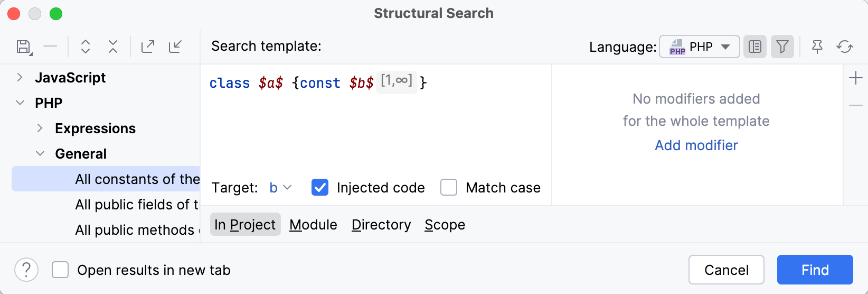Viewport: 868px width, 294px height.
Task: Check Open results in new tab
Action: 60,270
